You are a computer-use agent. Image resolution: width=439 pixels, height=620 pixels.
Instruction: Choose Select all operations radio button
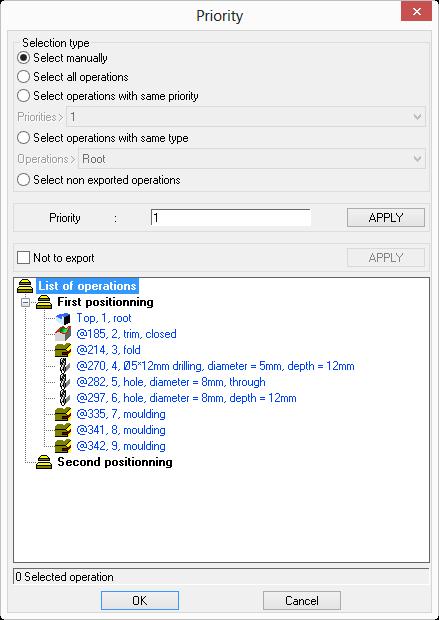coord(23,77)
